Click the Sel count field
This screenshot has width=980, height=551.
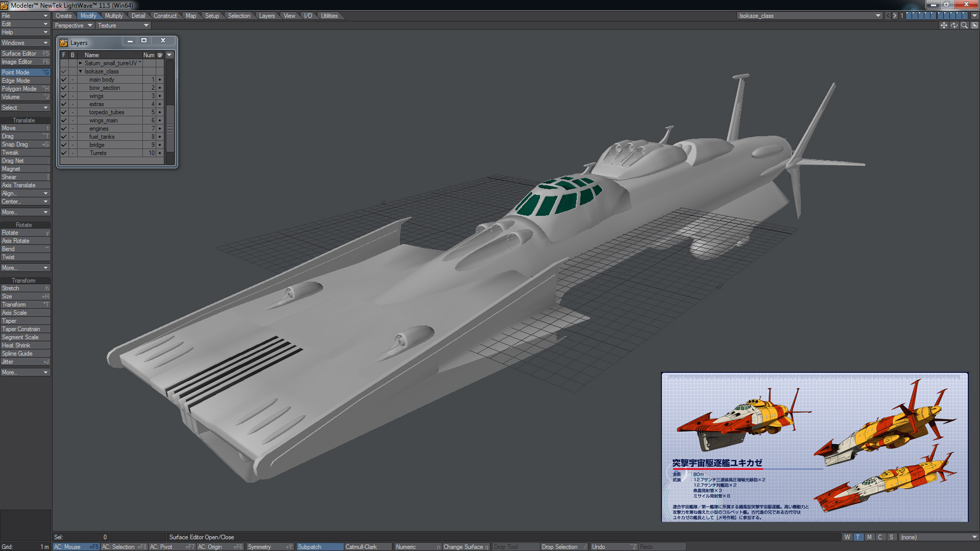pyautogui.click(x=81, y=537)
